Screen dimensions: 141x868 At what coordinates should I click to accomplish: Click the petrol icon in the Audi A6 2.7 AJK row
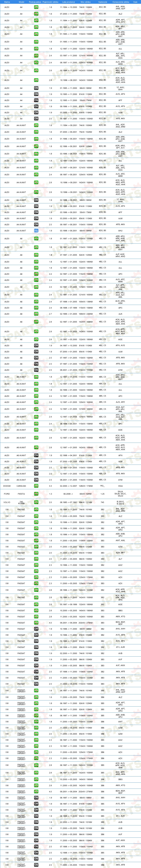(36, 314)
